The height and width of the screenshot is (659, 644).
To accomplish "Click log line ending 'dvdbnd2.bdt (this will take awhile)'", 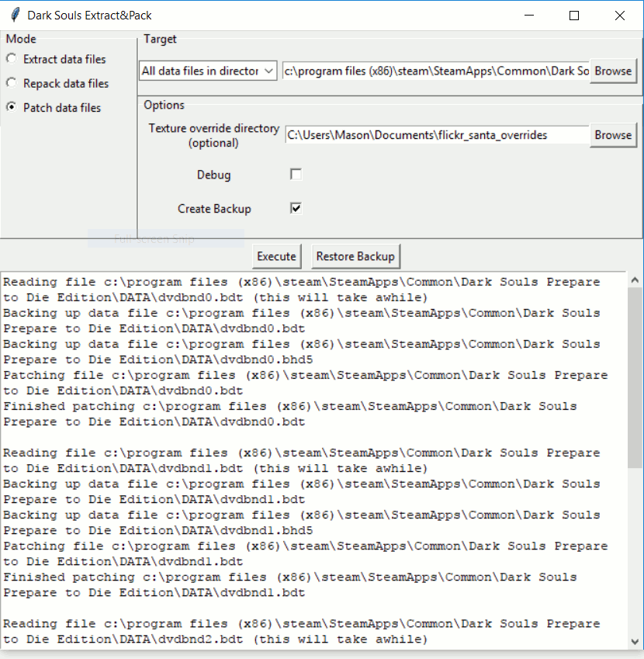I will click(215, 640).
